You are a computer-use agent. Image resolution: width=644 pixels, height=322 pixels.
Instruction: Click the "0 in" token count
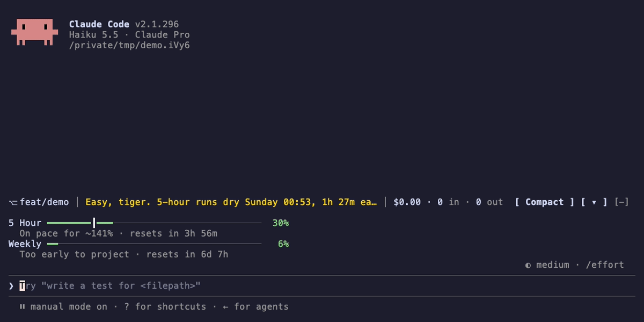click(448, 202)
